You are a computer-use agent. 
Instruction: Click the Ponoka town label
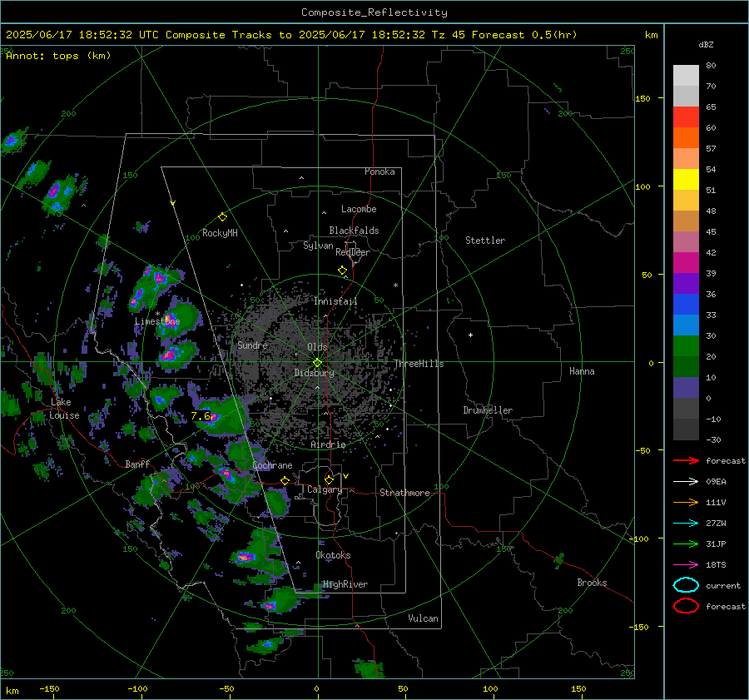tap(379, 171)
